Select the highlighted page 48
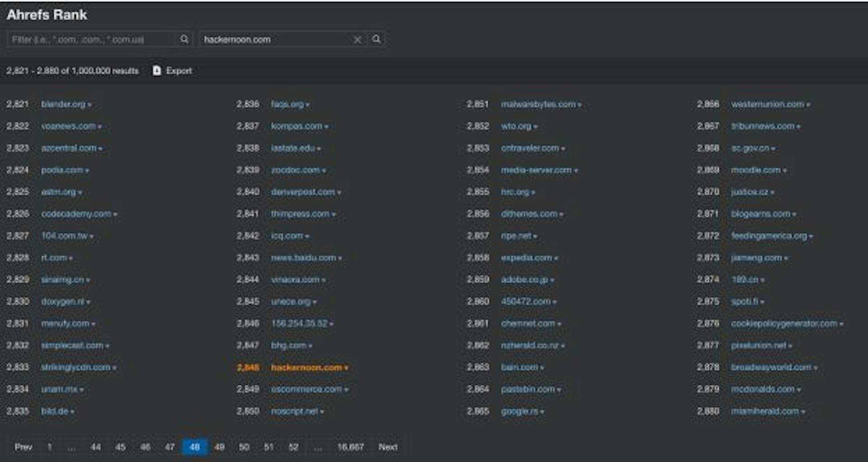This screenshot has width=868, height=462. point(194,447)
